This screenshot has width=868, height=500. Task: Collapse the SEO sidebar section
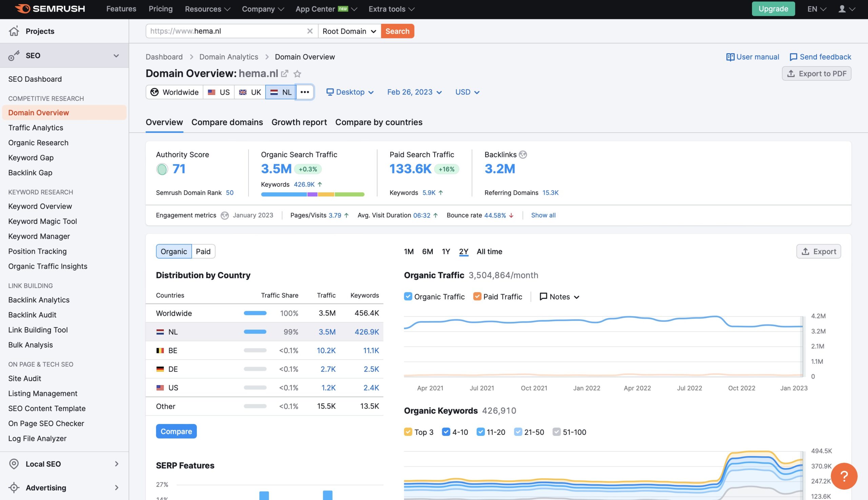coord(116,56)
